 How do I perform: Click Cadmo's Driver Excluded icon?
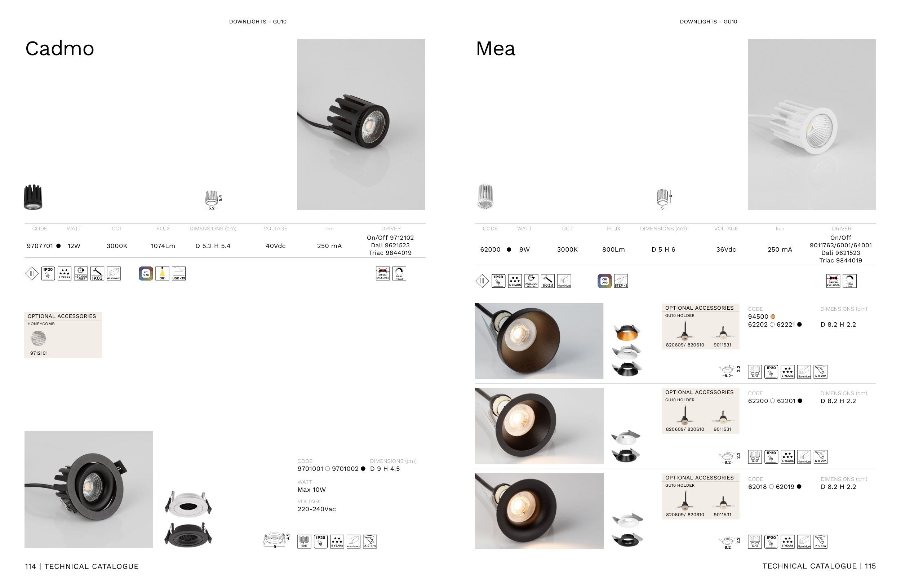[x=383, y=273]
